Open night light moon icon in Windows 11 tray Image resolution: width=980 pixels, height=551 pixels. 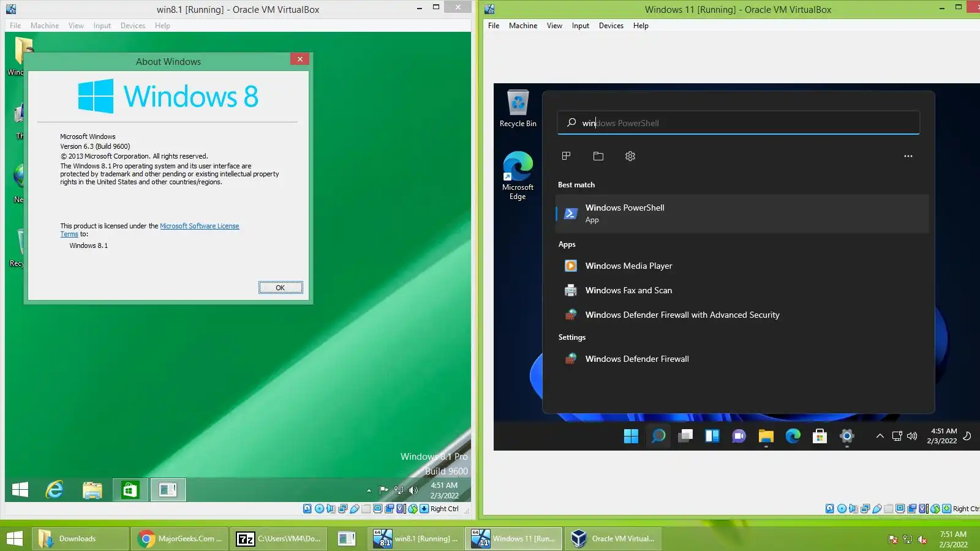click(967, 436)
